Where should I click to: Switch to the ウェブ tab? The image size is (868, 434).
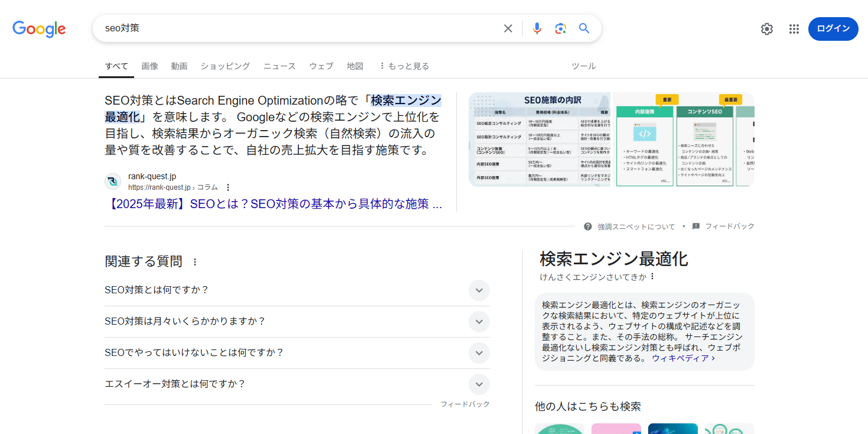[321, 66]
